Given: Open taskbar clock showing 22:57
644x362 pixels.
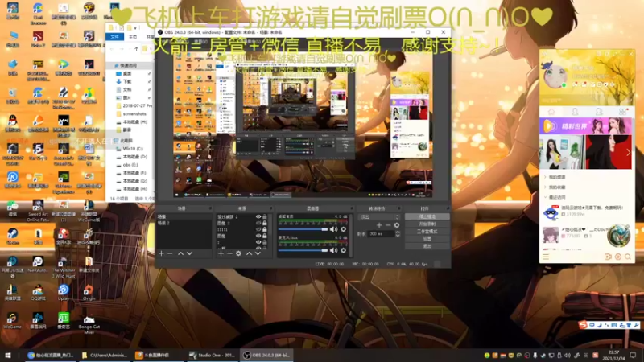Looking at the screenshot, I should click(613, 355).
